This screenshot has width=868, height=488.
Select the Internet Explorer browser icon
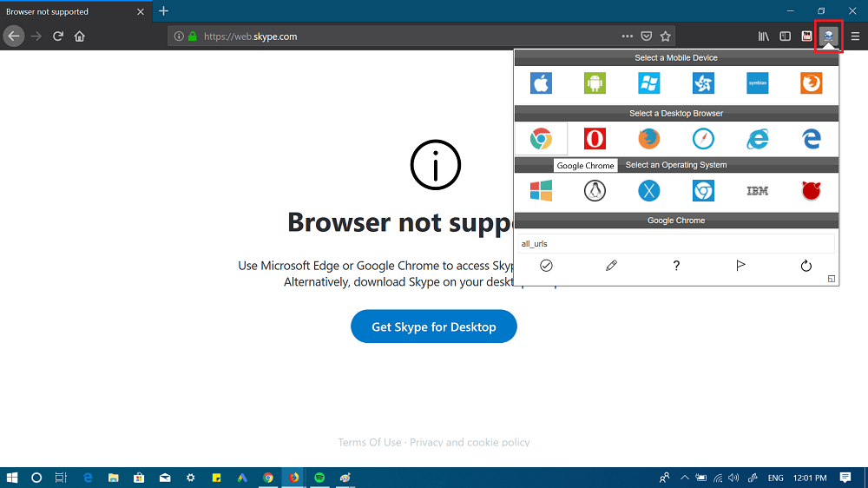(x=757, y=139)
